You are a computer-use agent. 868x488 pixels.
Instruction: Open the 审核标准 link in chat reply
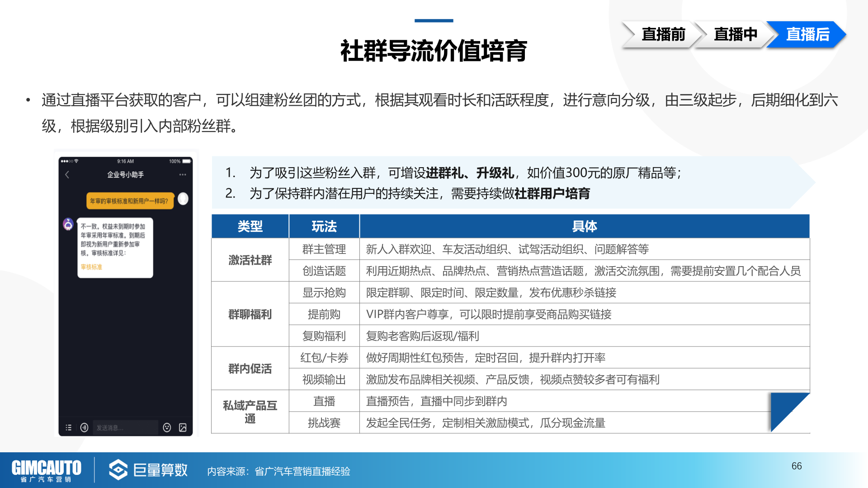click(x=91, y=267)
